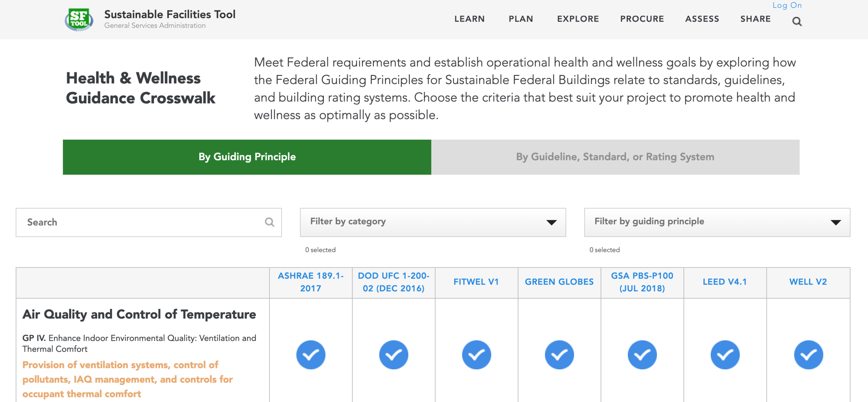
Task: Open the PLAN menu
Action: pyautogui.click(x=521, y=19)
